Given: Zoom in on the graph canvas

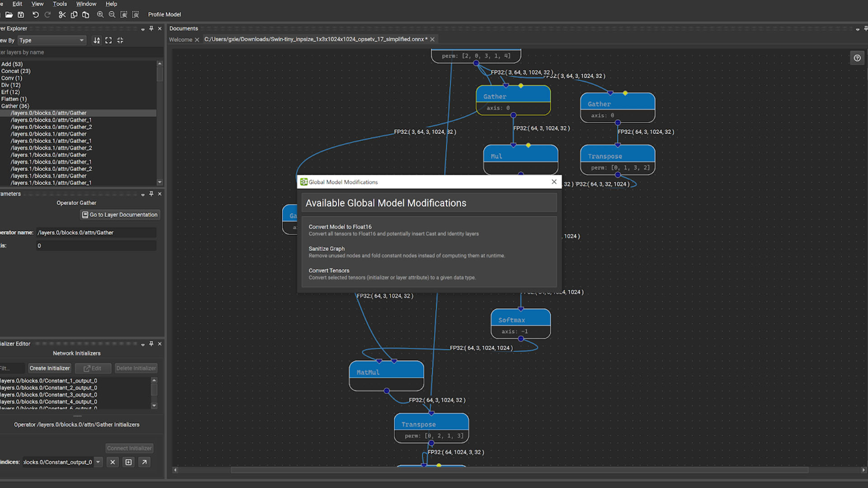Looking at the screenshot, I should point(100,14).
